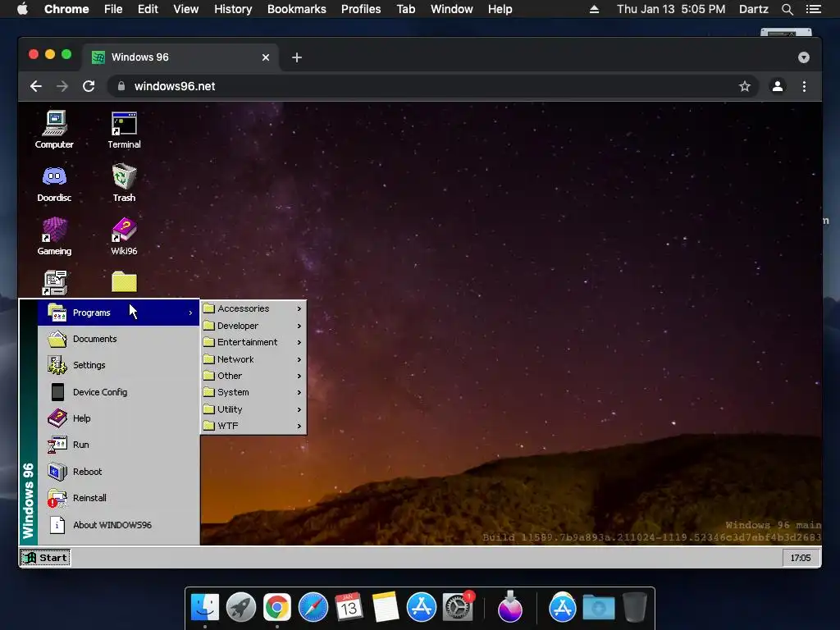Expand the Entertainment submenu arrow

(299, 342)
